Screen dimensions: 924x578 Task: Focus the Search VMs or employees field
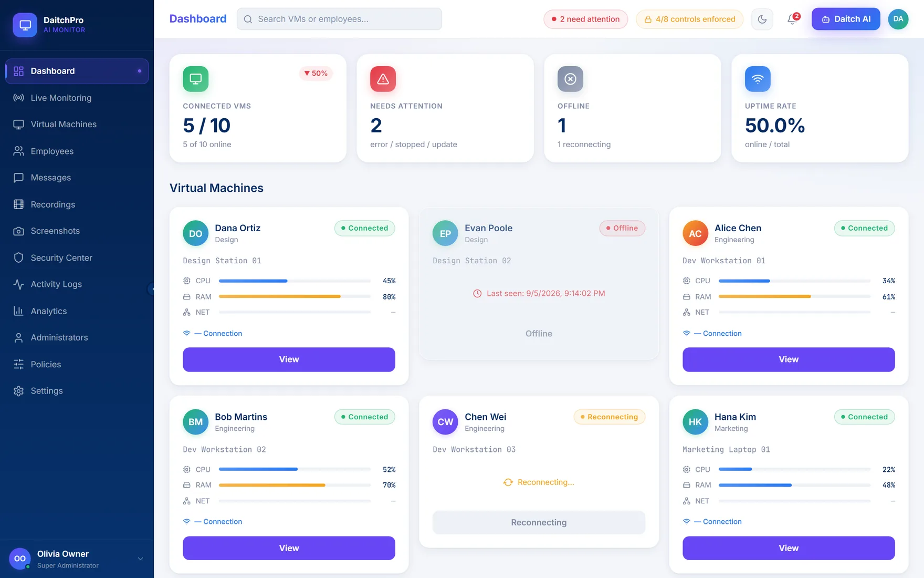339,19
